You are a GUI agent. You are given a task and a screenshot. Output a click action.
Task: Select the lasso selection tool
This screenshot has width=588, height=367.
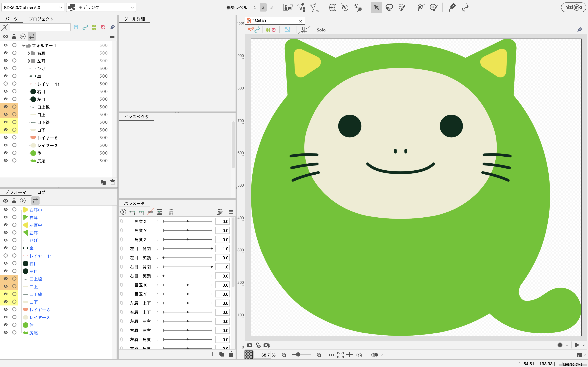click(389, 7)
